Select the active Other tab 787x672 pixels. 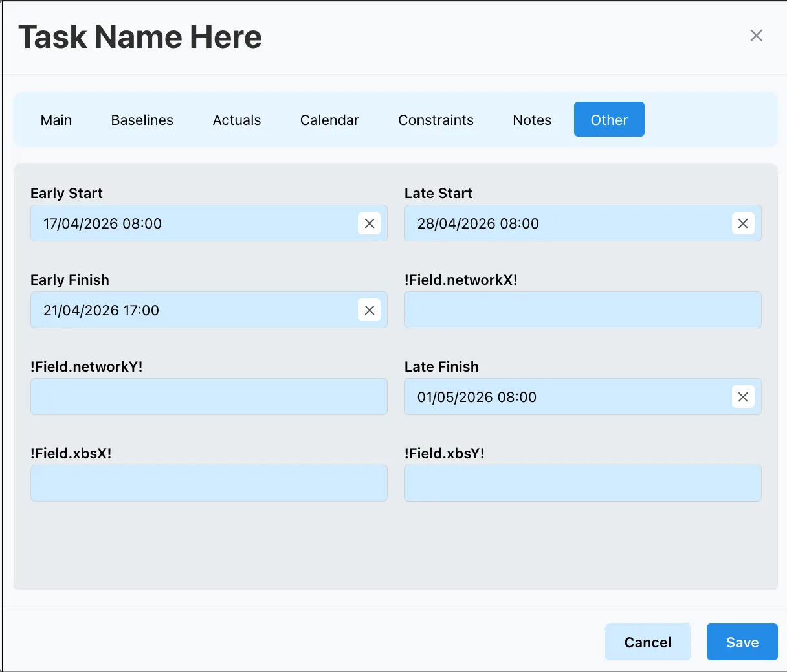(609, 119)
